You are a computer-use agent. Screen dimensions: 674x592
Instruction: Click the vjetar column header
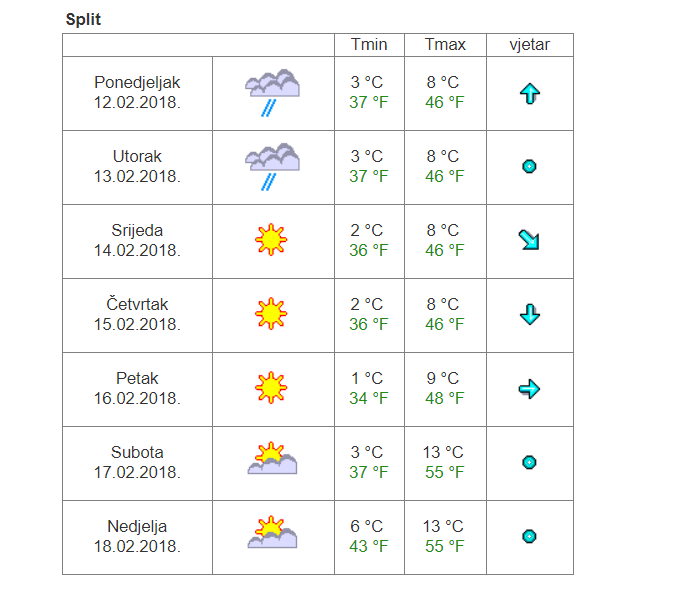pyautogui.click(x=529, y=45)
